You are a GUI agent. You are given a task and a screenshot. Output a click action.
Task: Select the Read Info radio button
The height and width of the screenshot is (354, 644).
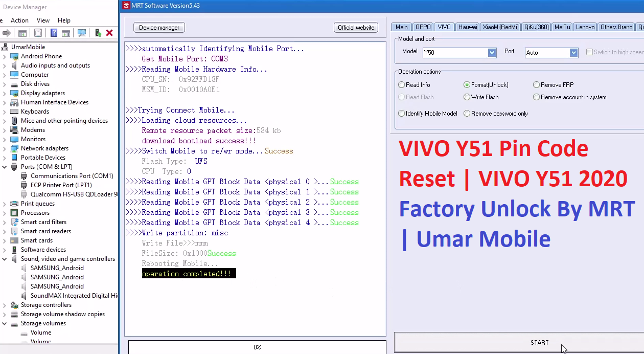(x=401, y=85)
